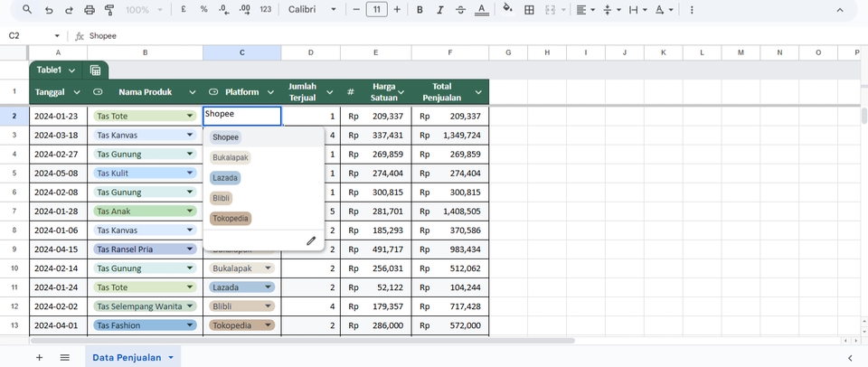This screenshot has width=868, height=367.
Task: Open text rotation options
Action: pyautogui.click(x=664, y=10)
